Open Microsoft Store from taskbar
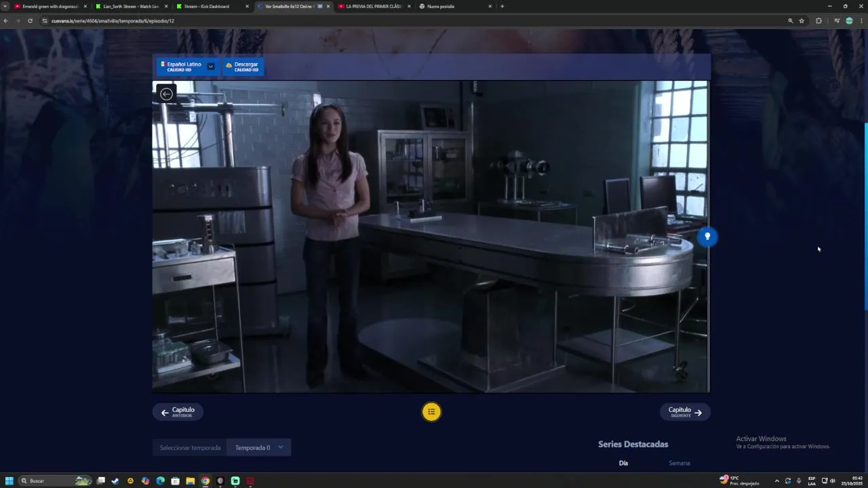Viewport: 868px width, 488px height. tap(175, 481)
